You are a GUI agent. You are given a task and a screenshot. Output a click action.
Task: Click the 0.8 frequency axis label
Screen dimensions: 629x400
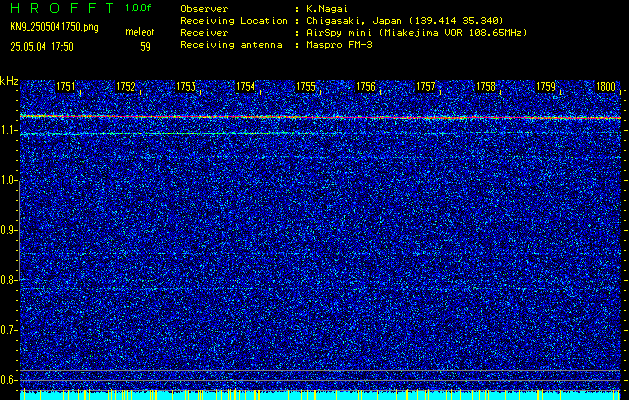7,280
